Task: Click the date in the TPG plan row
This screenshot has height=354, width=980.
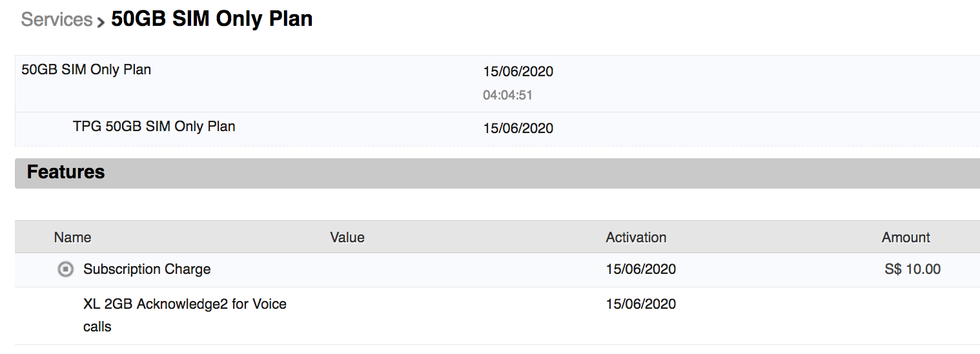Action: 518,128
